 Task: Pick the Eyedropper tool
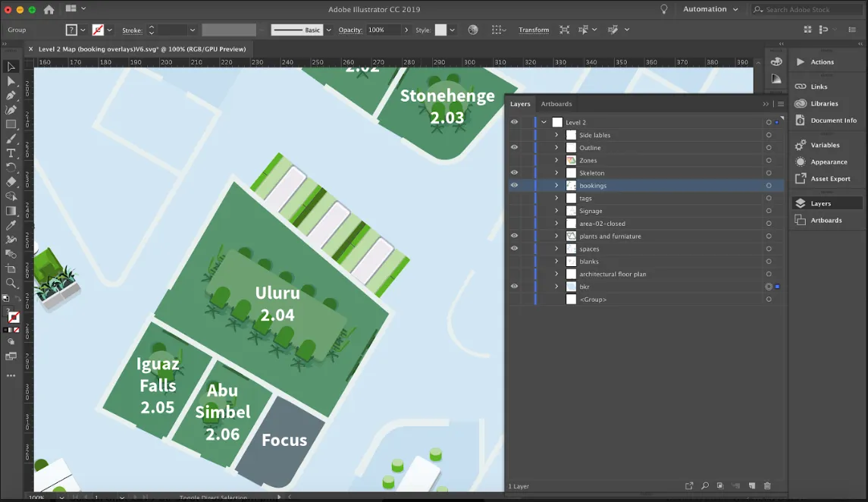[11, 226]
